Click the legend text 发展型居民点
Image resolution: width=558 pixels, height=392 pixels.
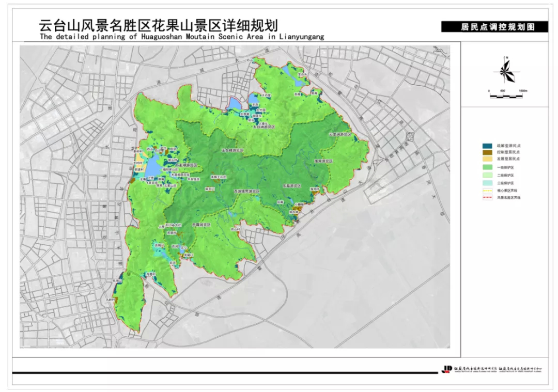click(x=508, y=159)
